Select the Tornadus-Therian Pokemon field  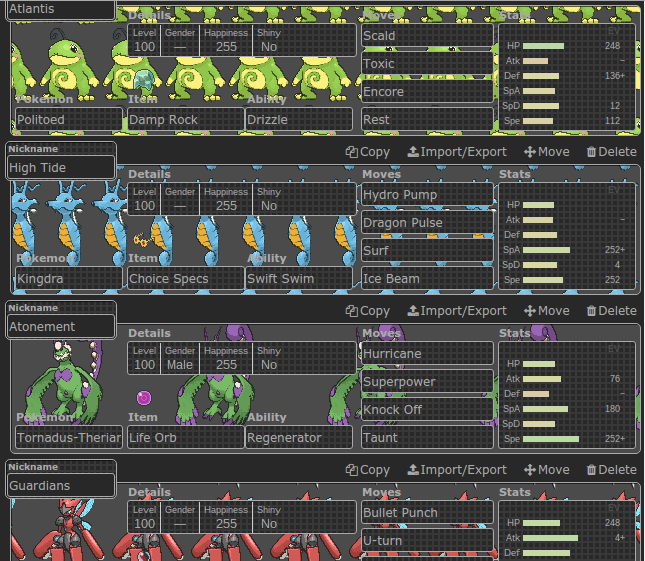coord(69,437)
